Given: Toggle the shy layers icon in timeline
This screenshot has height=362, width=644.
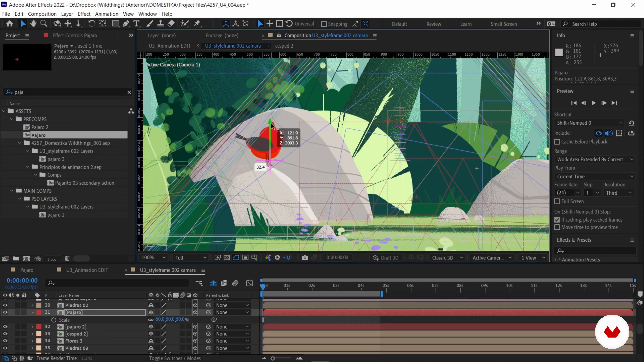Looking at the screenshot, I should (x=213, y=283).
